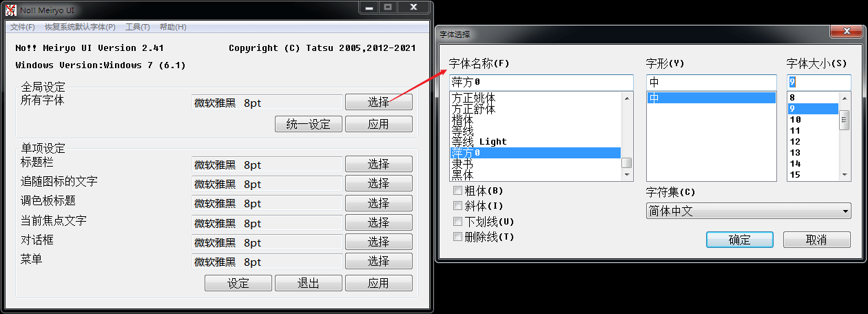Image resolution: width=868 pixels, height=314 pixels.
Task: Click the 设定 button
Action: point(238,283)
